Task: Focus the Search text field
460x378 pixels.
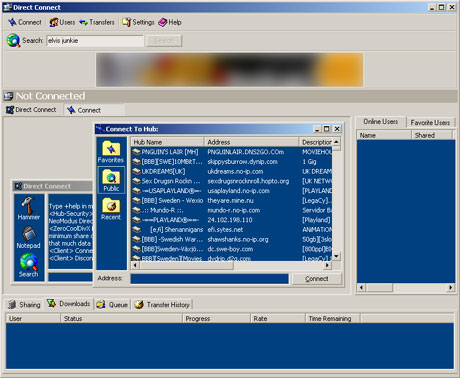Action: (95, 41)
